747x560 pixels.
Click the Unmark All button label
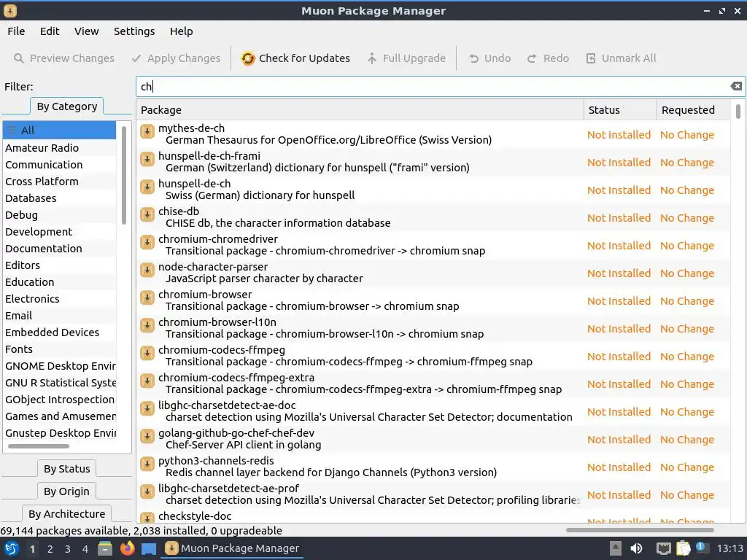629,58
